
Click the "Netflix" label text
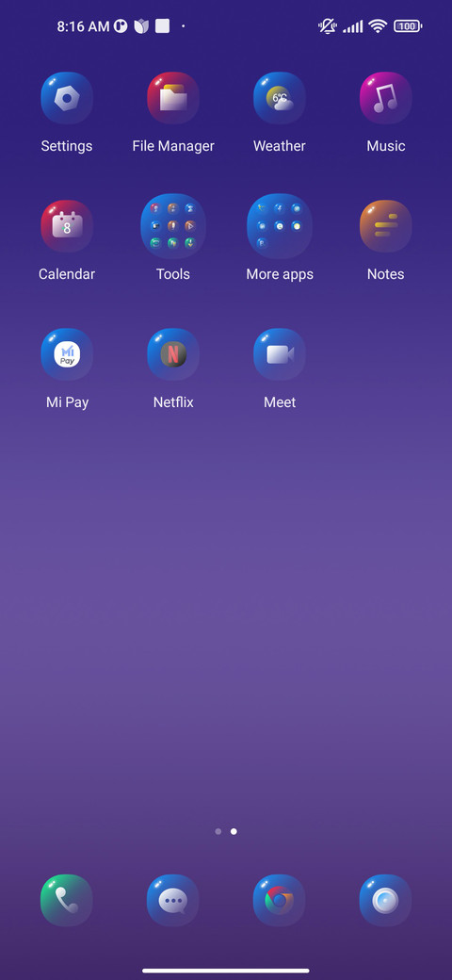173,402
